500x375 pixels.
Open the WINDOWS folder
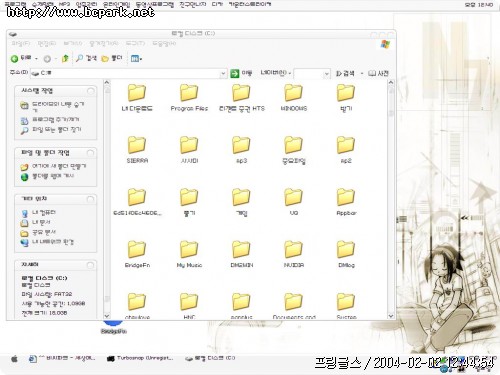(293, 97)
